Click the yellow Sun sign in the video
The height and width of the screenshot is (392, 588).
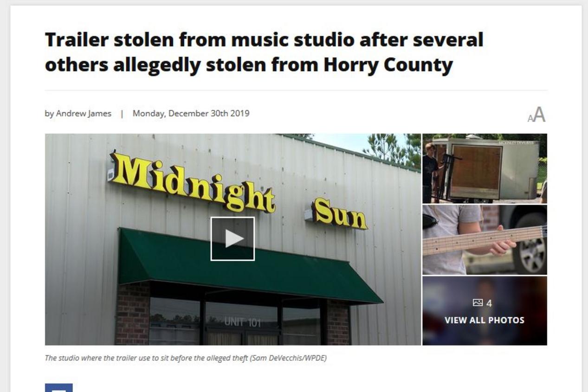pyautogui.click(x=340, y=213)
